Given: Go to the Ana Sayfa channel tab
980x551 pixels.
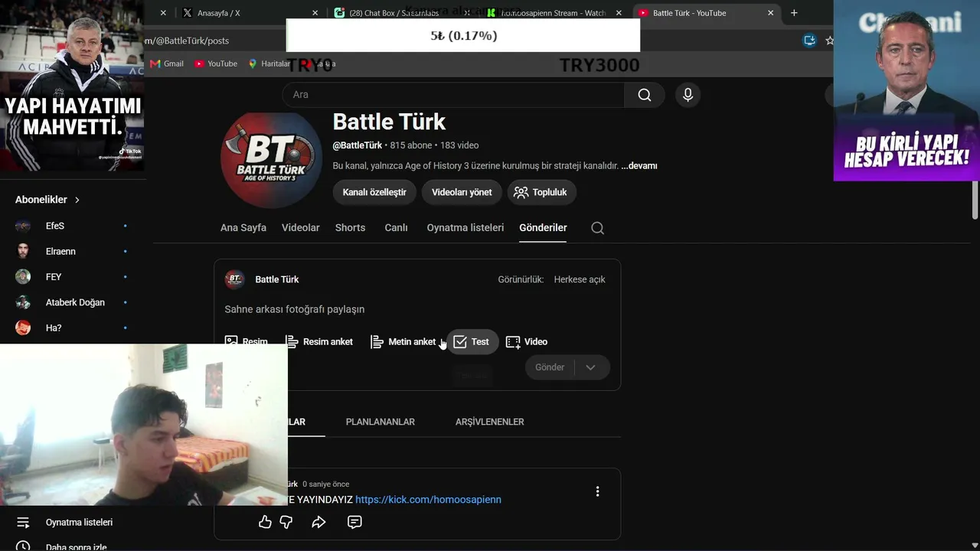Looking at the screenshot, I should [x=243, y=227].
